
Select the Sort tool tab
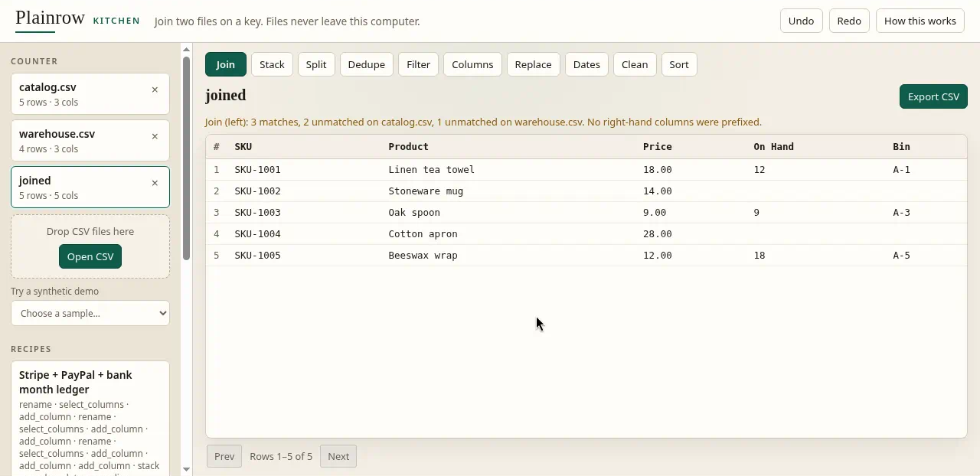679,64
